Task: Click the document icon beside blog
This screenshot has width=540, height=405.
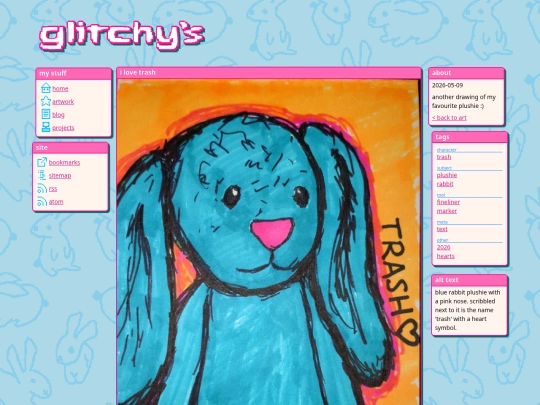Action: pyautogui.click(x=46, y=114)
